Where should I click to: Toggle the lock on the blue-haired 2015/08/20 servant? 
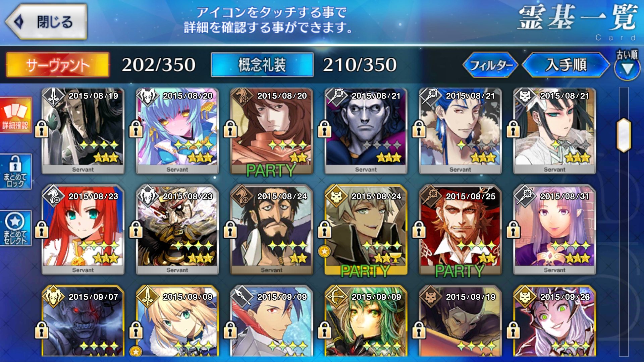(136, 129)
